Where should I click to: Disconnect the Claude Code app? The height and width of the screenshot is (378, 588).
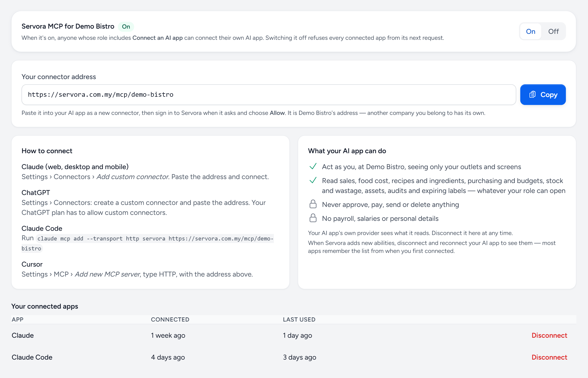point(549,357)
